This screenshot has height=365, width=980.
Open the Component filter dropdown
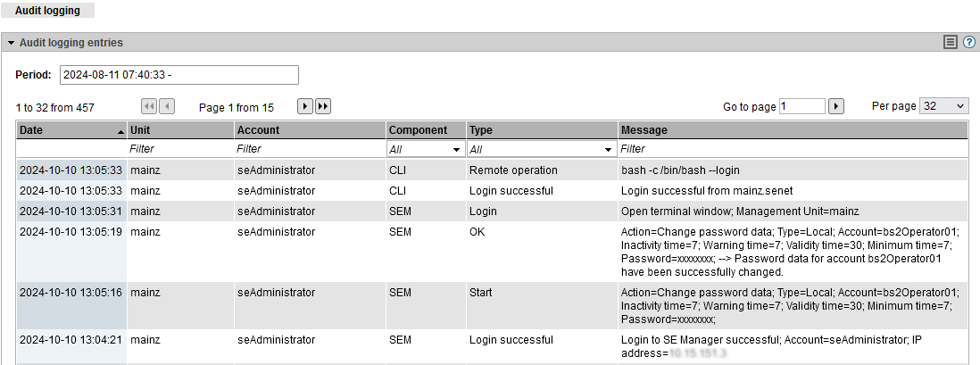[x=425, y=150]
